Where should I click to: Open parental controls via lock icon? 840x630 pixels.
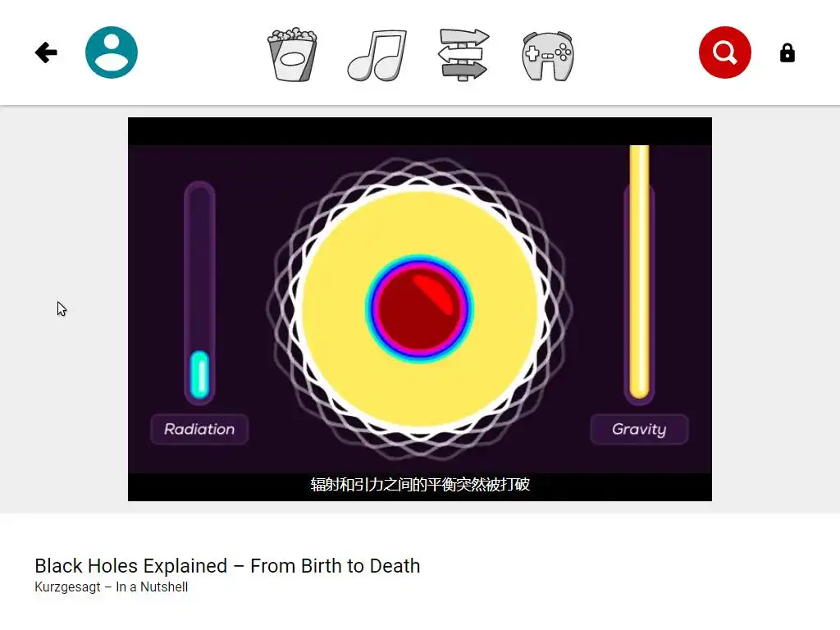787,53
